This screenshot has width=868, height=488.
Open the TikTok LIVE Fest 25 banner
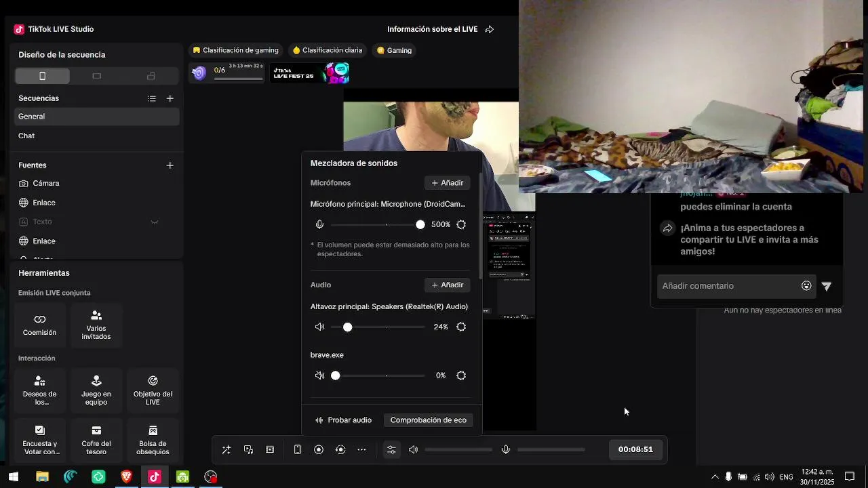click(x=310, y=73)
